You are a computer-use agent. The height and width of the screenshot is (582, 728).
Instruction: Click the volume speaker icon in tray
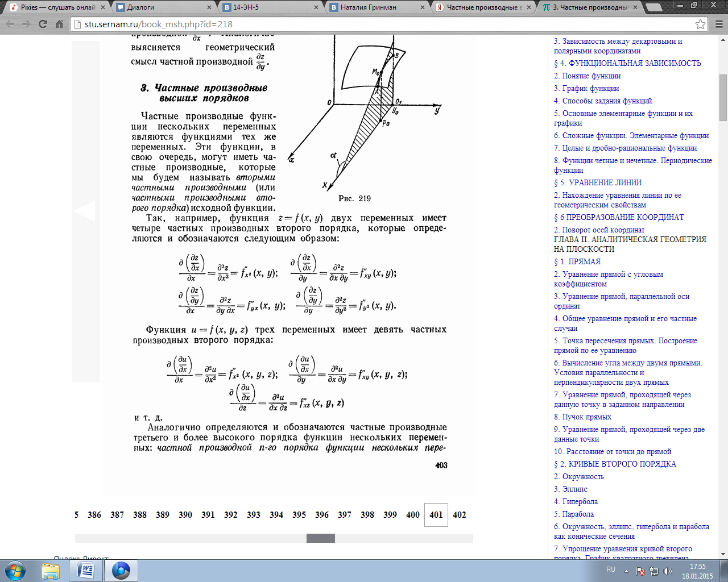click(x=667, y=571)
